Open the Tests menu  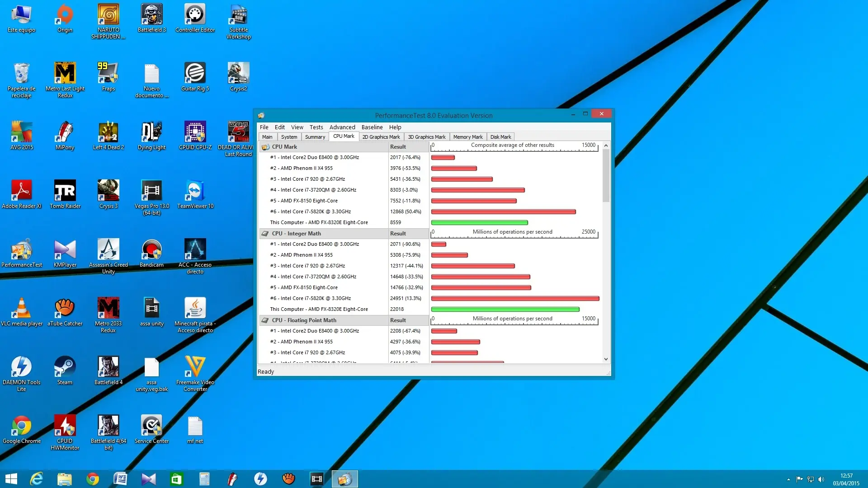(x=316, y=127)
